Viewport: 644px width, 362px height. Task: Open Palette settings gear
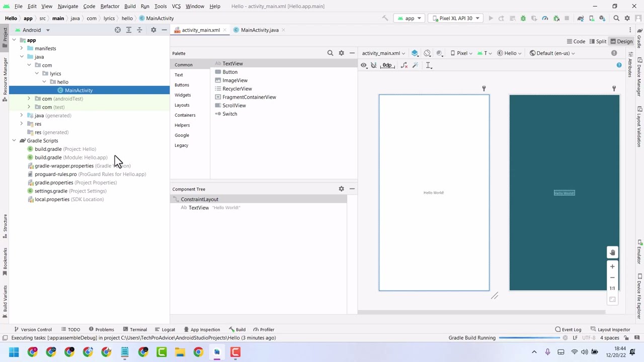coord(341,53)
